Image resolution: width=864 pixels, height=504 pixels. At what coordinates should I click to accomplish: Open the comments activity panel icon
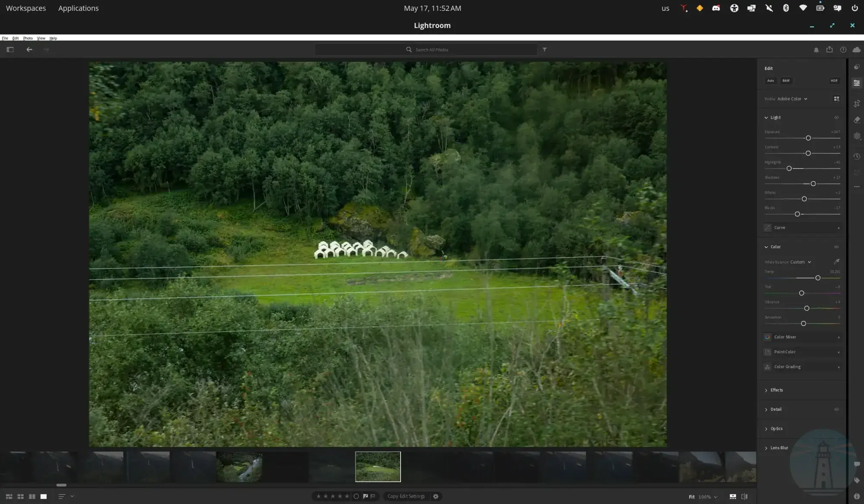coord(857,464)
